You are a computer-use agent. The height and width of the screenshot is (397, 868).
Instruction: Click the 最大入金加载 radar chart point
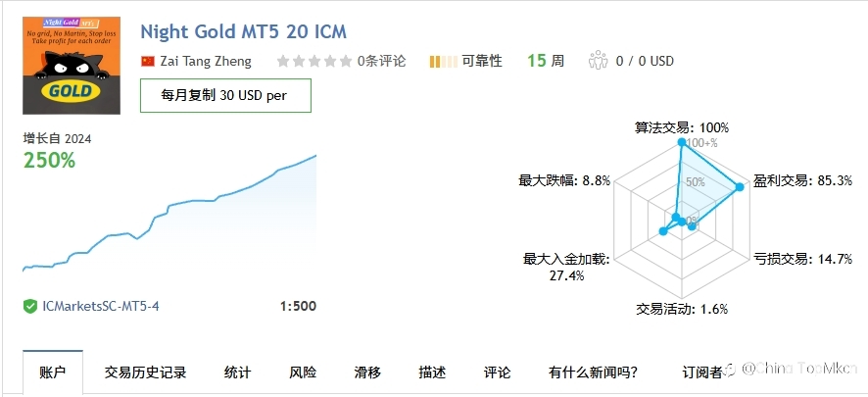pos(663,231)
